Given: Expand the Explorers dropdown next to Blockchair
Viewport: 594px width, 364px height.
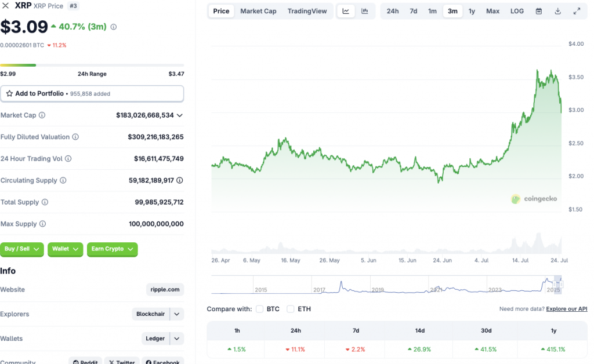Looking at the screenshot, I should coord(177,314).
